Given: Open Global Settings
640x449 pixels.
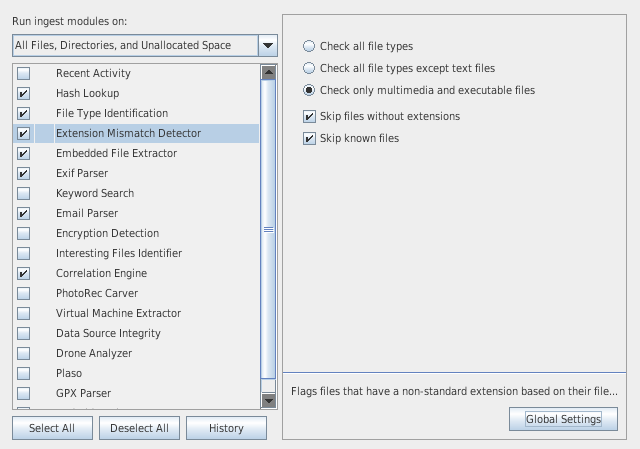Looking at the screenshot, I should pos(563,419).
